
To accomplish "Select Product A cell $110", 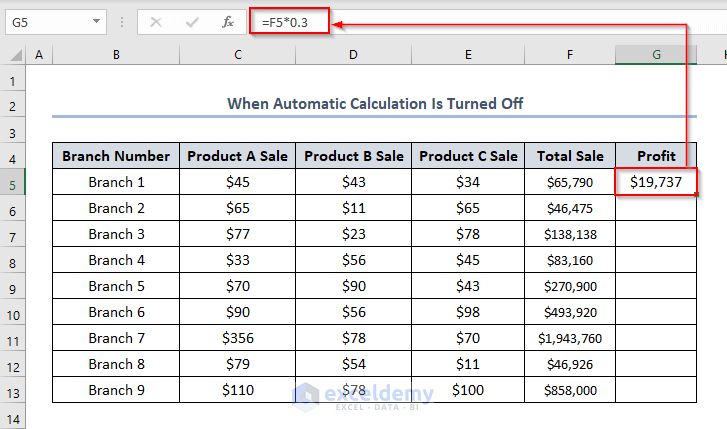I will (x=237, y=390).
